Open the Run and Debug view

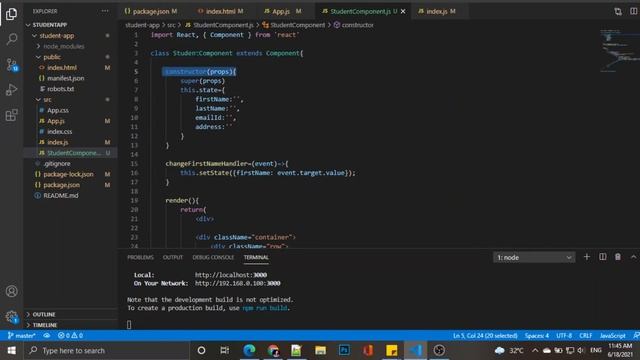pyautogui.click(x=11, y=90)
